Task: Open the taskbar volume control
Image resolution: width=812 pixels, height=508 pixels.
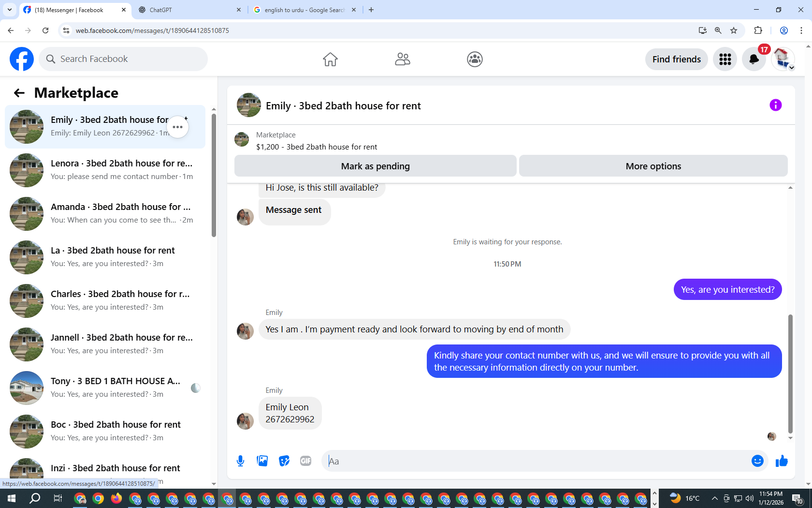Action: point(750,498)
